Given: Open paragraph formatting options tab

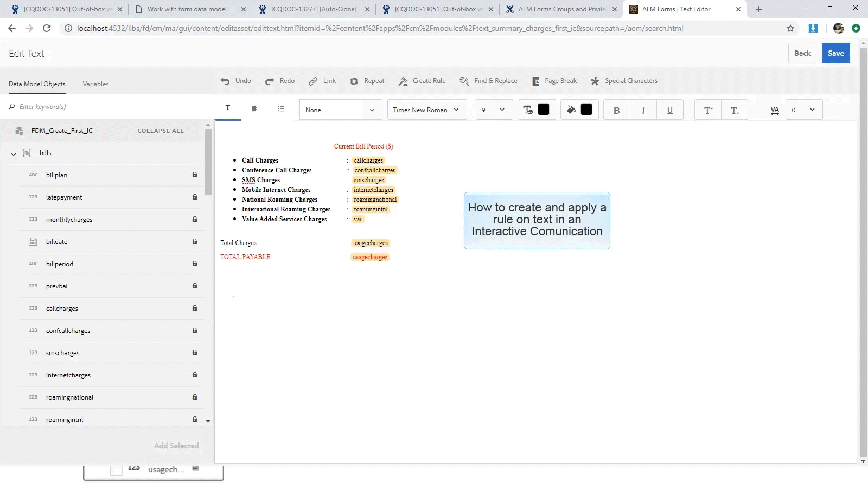Looking at the screenshot, I should [254, 108].
